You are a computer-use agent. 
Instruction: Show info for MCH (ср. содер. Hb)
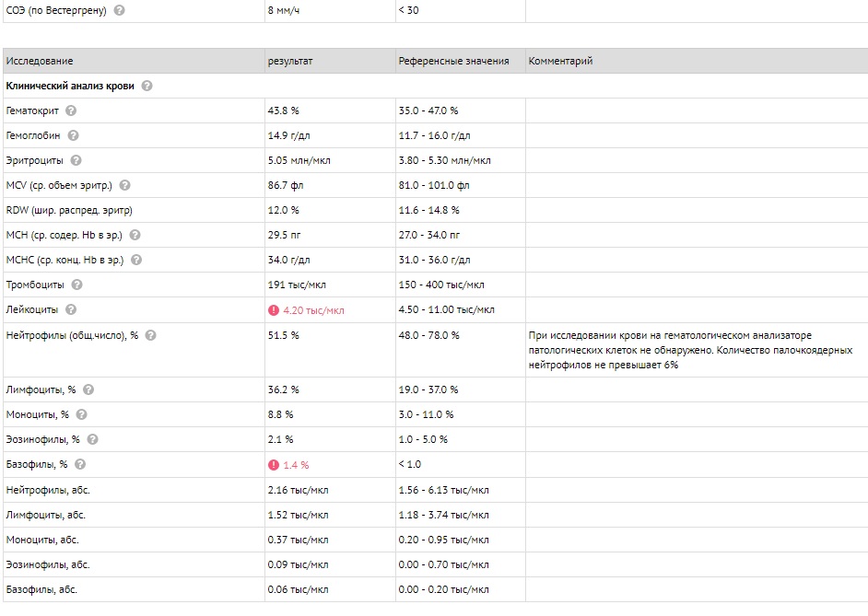pos(135,235)
